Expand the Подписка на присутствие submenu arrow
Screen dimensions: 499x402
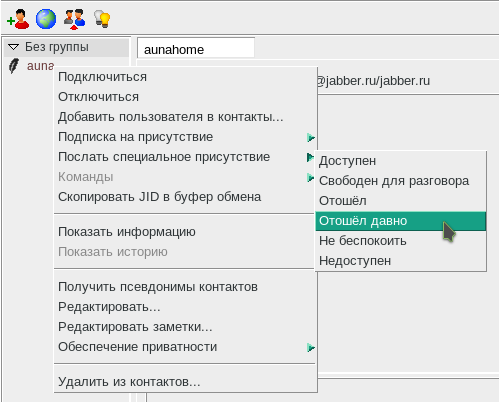[x=311, y=137]
